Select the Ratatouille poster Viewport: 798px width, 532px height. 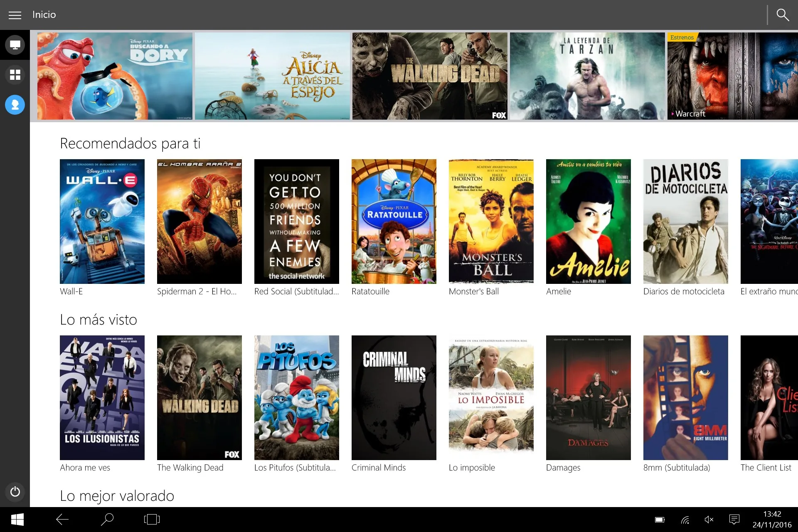[x=394, y=222]
